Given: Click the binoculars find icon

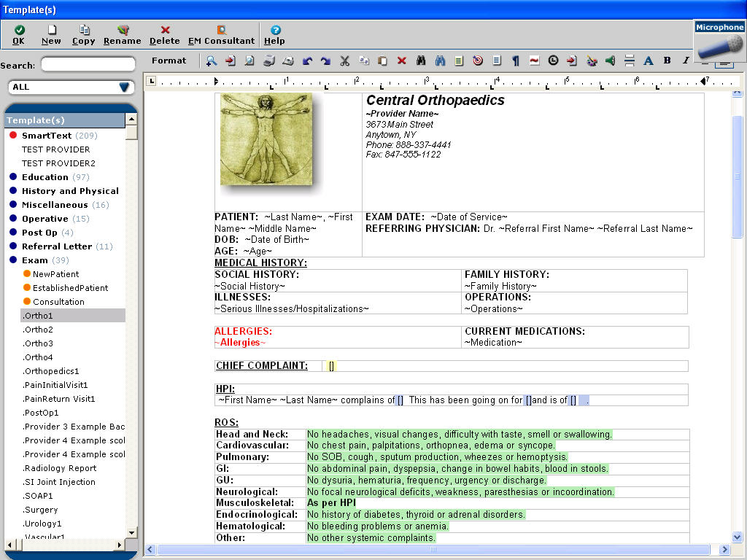Looking at the screenshot, I should (421, 61).
